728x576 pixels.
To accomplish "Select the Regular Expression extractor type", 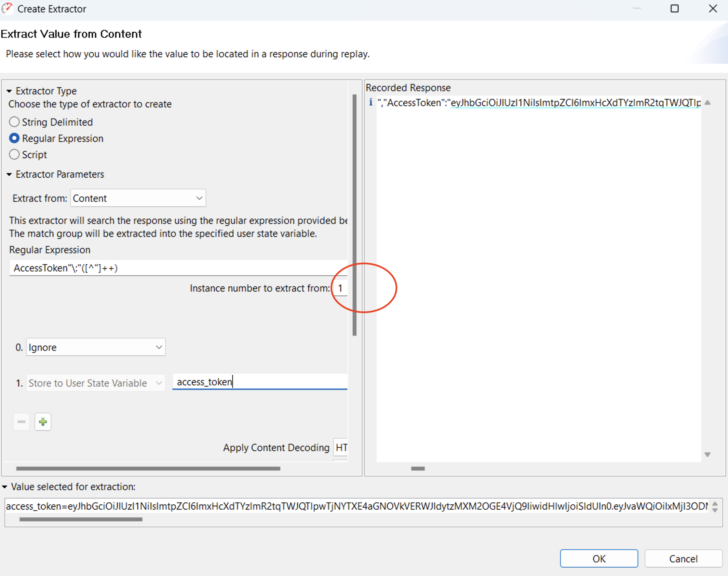I will tap(14, 138).
